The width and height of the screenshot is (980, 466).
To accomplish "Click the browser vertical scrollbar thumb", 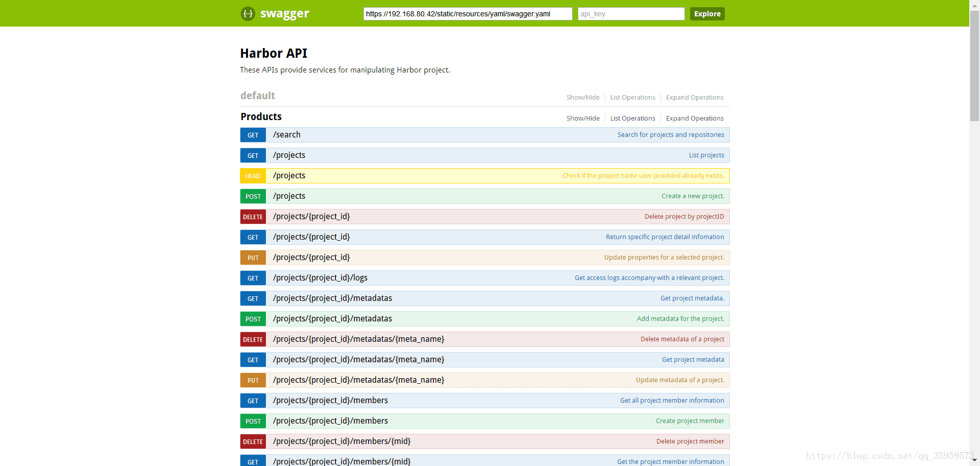I will (x=974, y=65).
